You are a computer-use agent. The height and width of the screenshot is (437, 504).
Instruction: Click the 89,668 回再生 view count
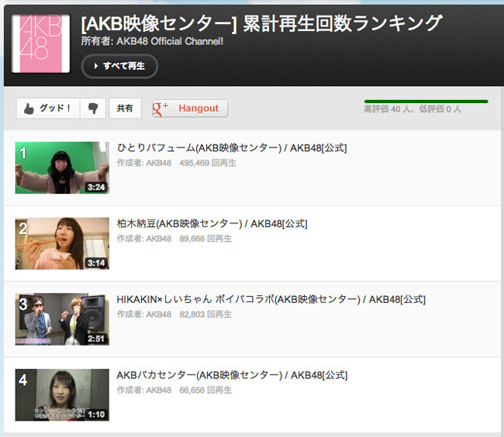point(205,239)
